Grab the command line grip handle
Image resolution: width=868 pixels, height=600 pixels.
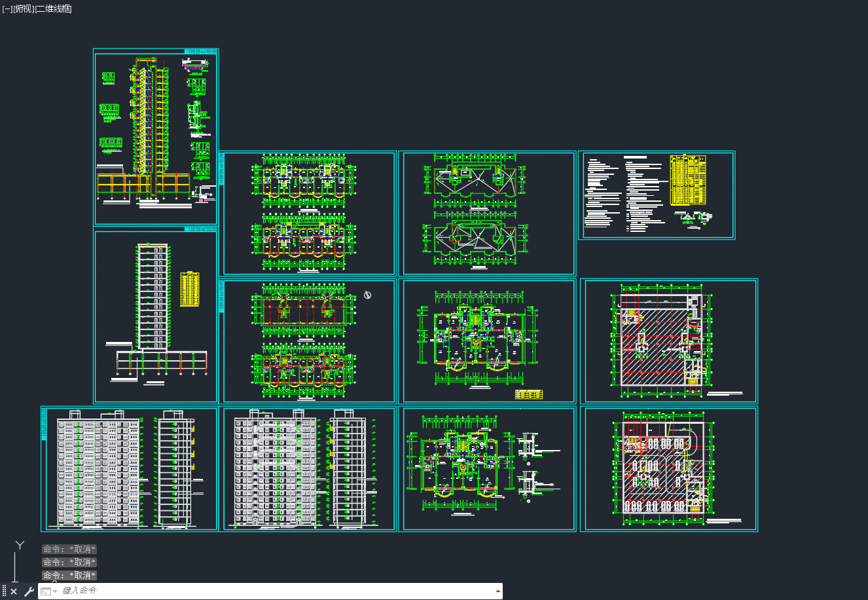tap(4, 591)
